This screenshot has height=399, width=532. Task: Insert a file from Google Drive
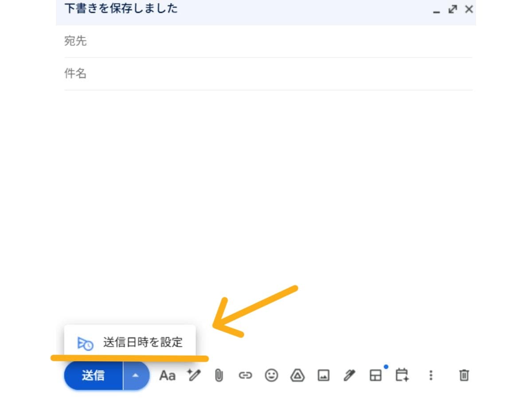tap(297, 375)
